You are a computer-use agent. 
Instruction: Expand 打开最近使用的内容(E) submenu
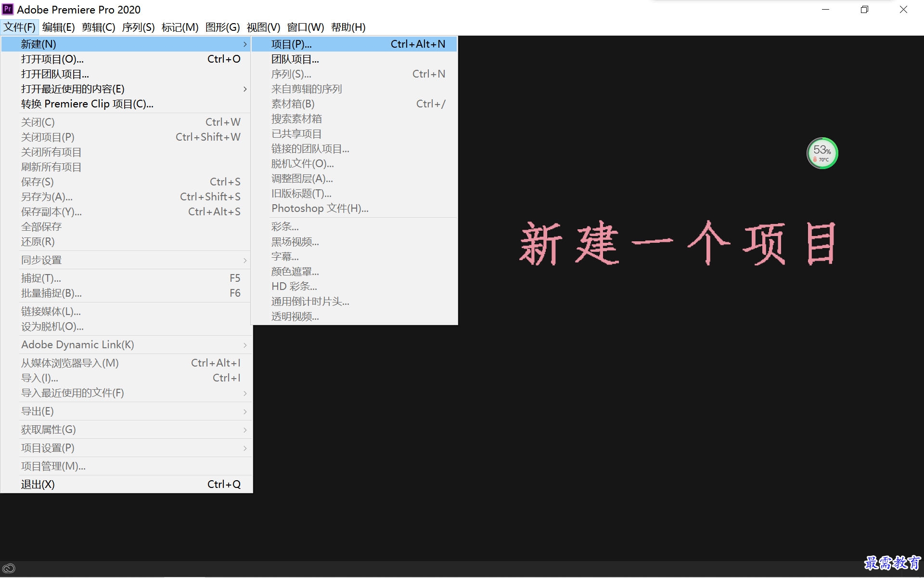126,89
